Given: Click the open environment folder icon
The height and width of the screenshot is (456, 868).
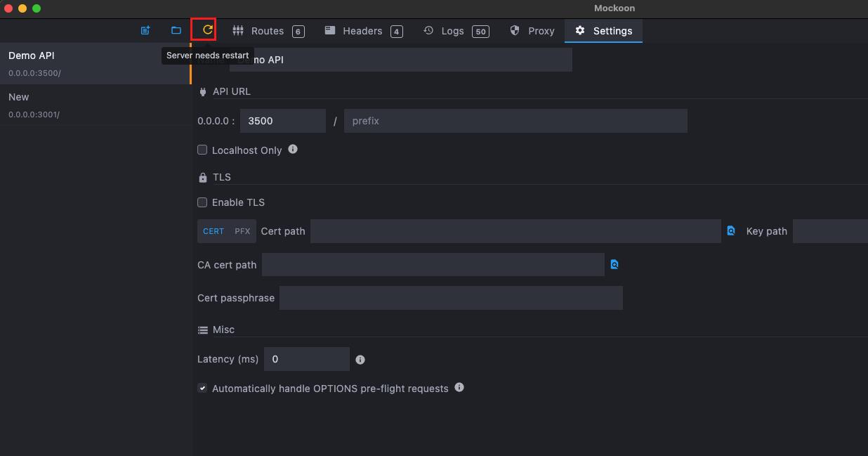Looking at the screenshot, I should click(x=176, y=30).
